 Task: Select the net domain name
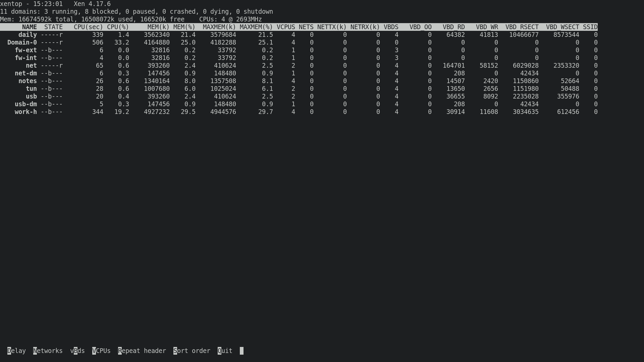coord(31,66)
